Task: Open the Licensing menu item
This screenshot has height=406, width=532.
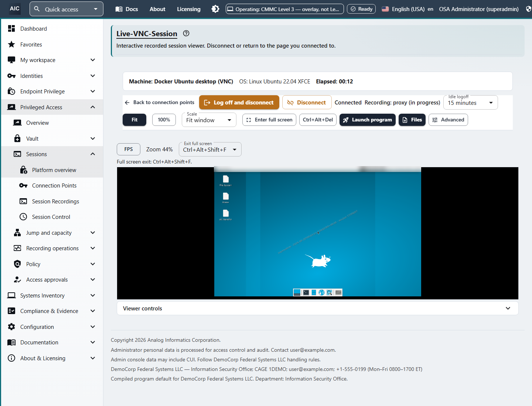Action: tap(189, 9)
